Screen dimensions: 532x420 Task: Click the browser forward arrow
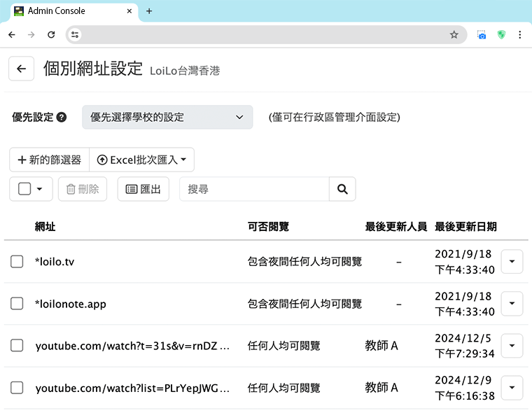pos(31,34)
